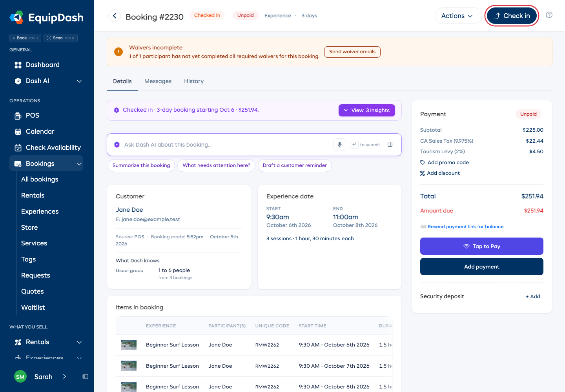Image resolution: width=565 pixels, height=392 pixels.
Task: Open customer Jane Doe's profile link
Action: pos(129,210)
